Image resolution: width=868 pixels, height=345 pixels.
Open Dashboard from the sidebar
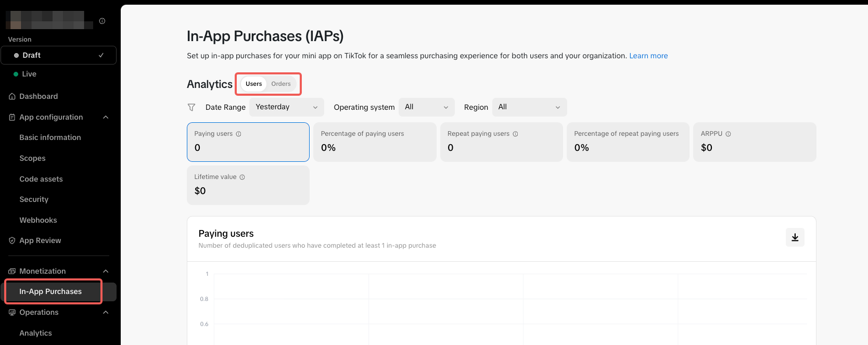(39, 96)
